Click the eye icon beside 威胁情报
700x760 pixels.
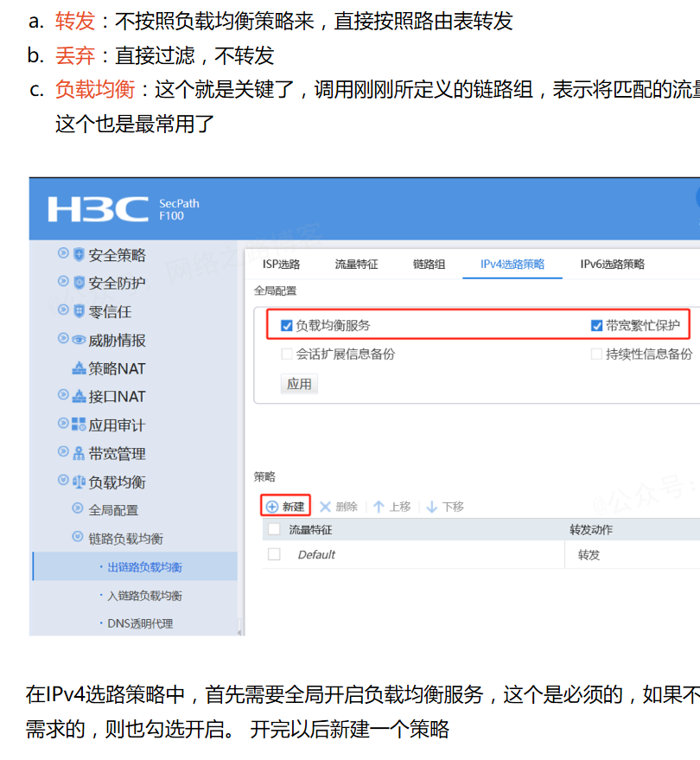[x=79, y=340]
